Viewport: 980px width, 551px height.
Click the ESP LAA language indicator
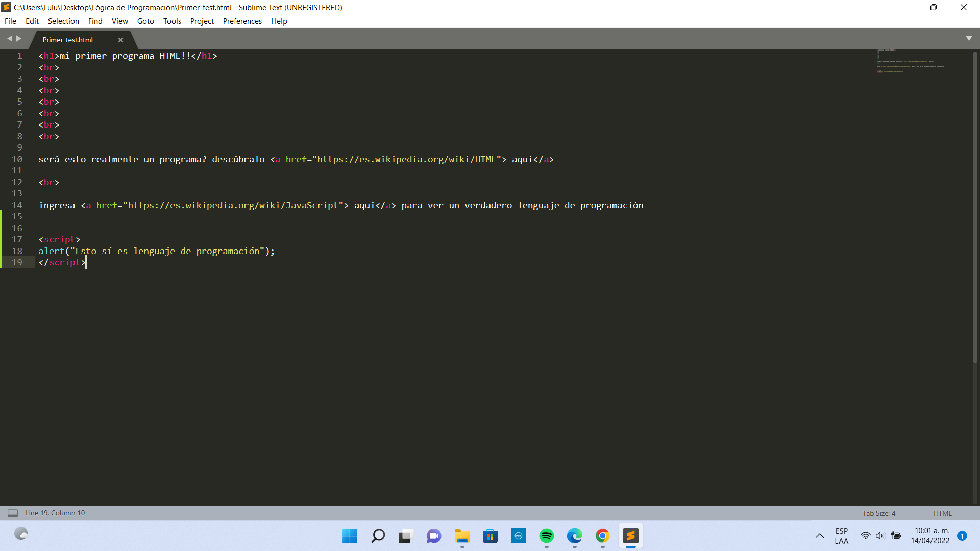(841, 536)
